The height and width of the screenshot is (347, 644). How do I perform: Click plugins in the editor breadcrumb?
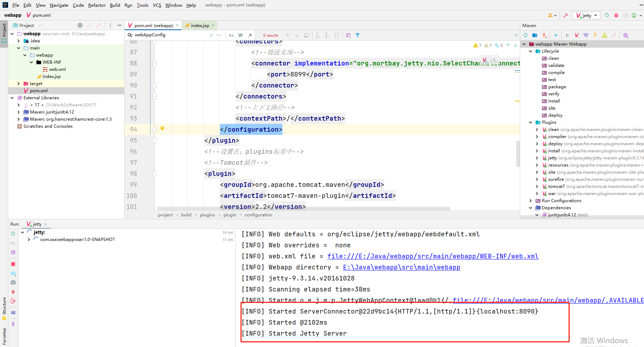click(207, 215)
